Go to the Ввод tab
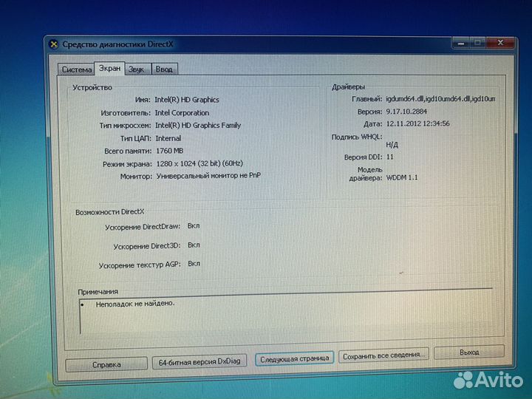This screenshot has width=532, height=399. click(164, 69)
